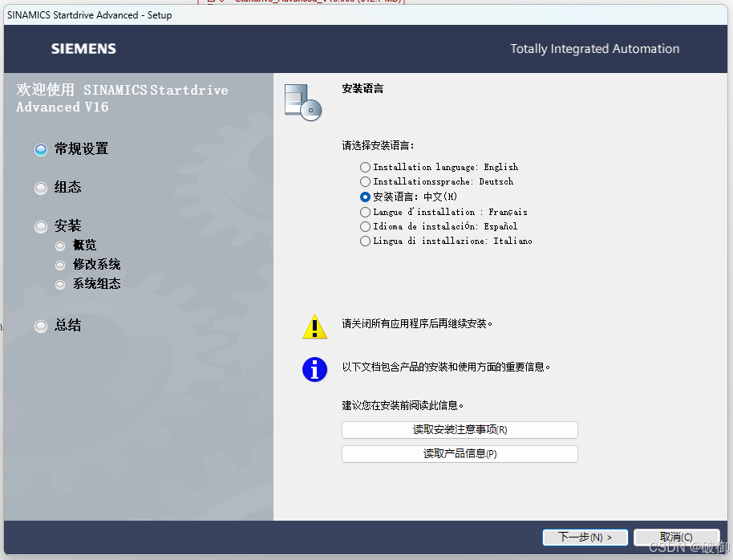Screen dimensions: 733x560
Task: Select 组态 step in sidebar
Action: coord(59,188)
